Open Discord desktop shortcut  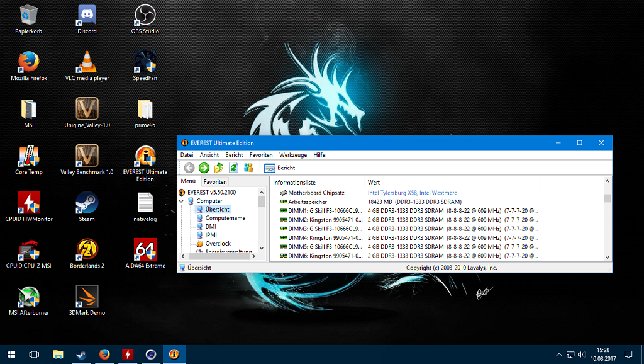pyautogui.click(x=87, y=20)
